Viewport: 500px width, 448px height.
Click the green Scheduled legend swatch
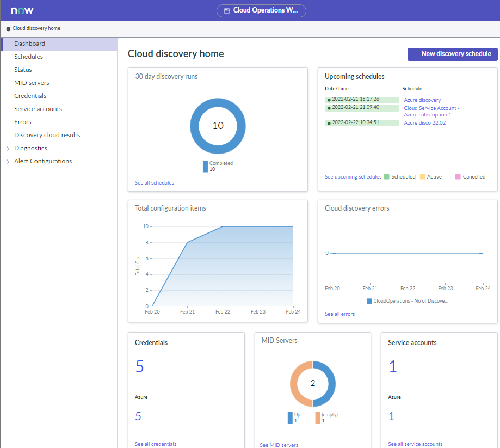386,177
